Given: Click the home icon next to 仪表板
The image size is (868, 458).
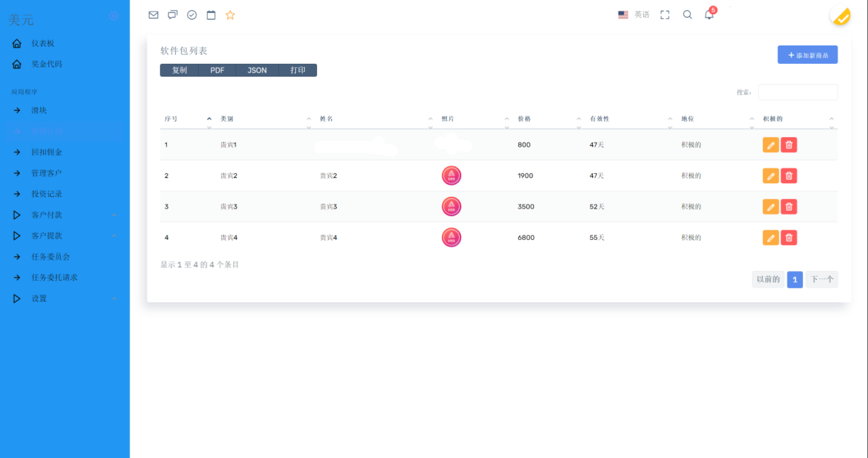Looking at the screenshot, I should click(17, 43).
